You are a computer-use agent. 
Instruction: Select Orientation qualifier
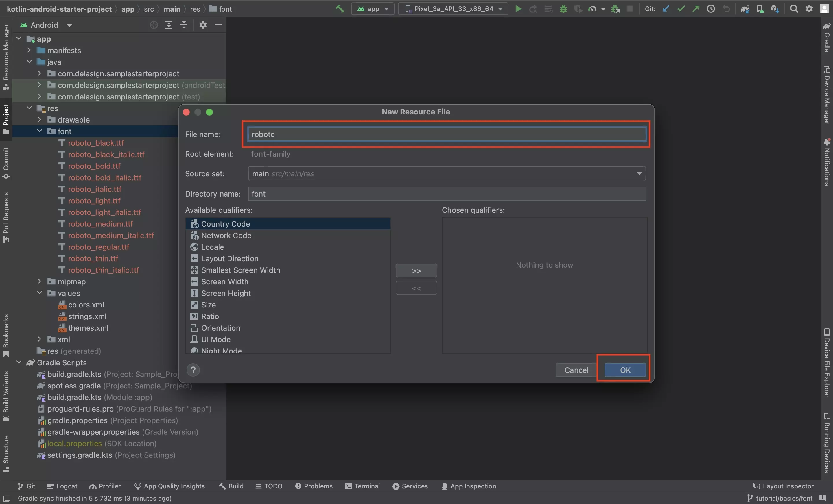pos(288,328)
